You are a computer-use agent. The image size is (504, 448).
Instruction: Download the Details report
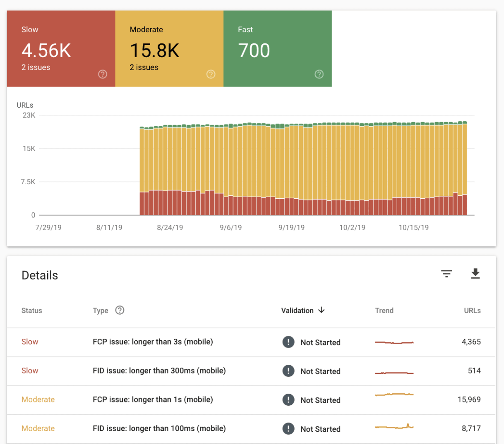pos(475,274)
